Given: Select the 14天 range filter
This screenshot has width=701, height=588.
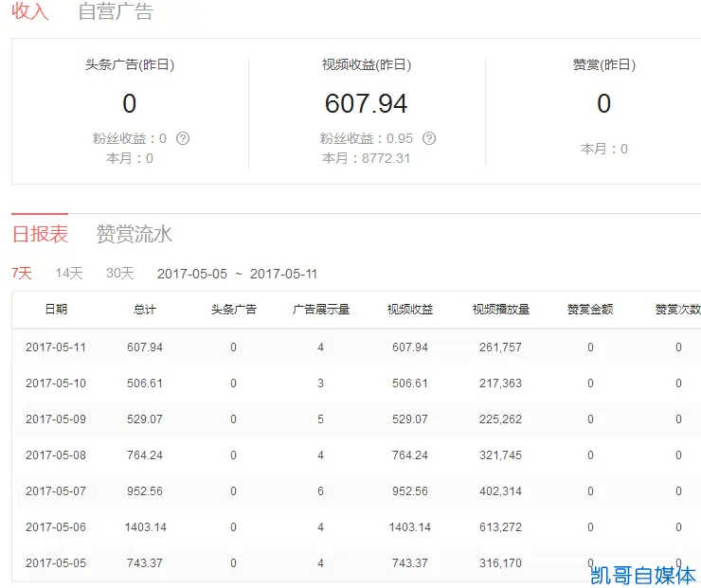Looking at the screenshot, I should tap(69, 273).
